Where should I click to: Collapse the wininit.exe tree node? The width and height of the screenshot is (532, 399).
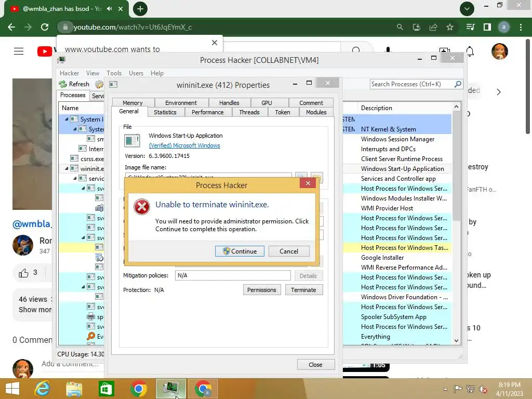(x=66, y=169)
